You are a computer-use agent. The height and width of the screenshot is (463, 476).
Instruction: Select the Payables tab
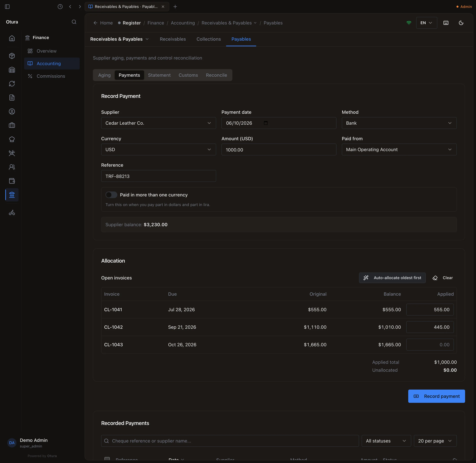(x=241, y=39)
